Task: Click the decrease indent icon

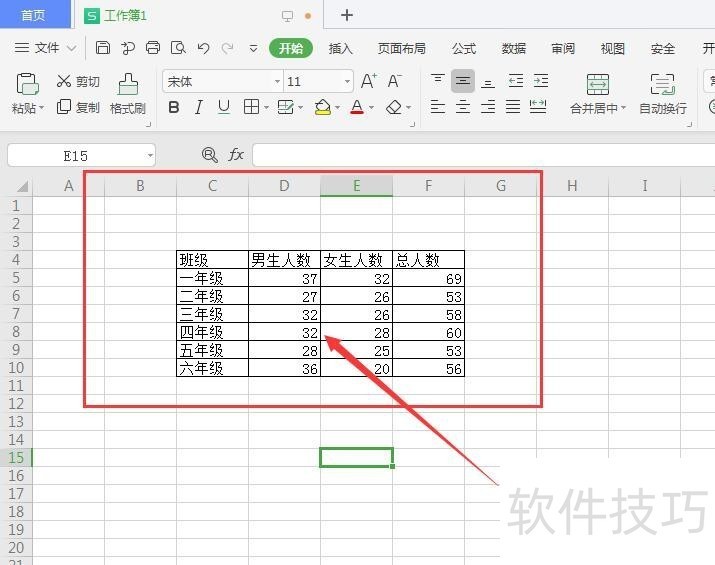Action: coord(516,81)
